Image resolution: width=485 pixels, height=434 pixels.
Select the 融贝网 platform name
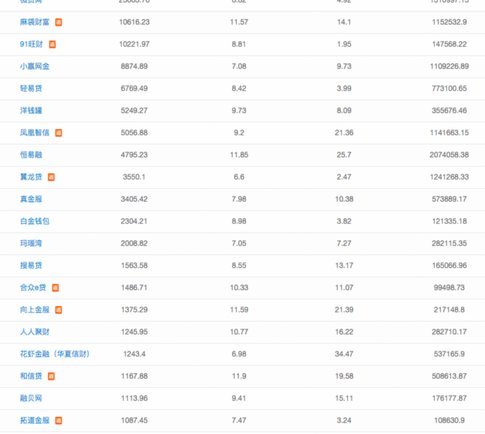pyautogui.click(x=31, y=398)
